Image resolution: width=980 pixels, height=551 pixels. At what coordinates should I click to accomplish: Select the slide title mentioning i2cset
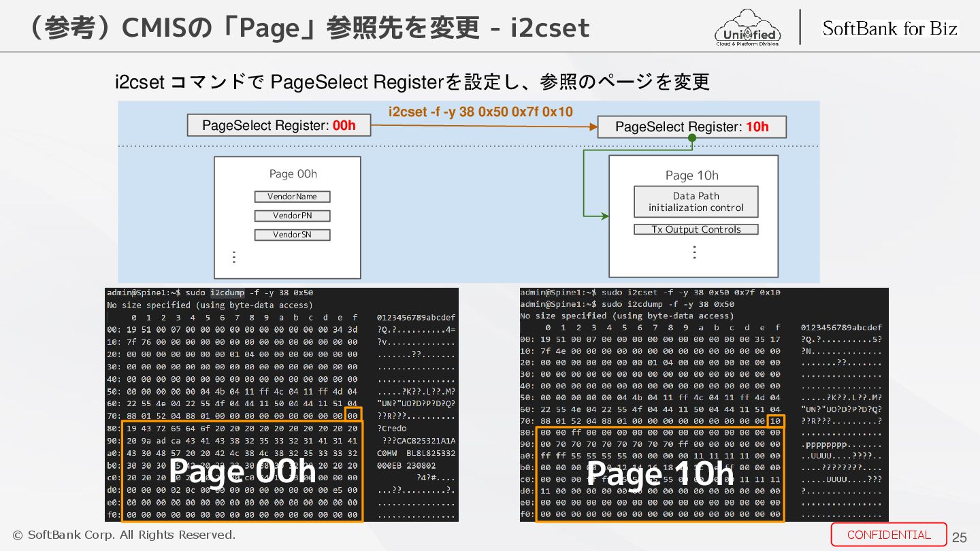tap(305, 28)
